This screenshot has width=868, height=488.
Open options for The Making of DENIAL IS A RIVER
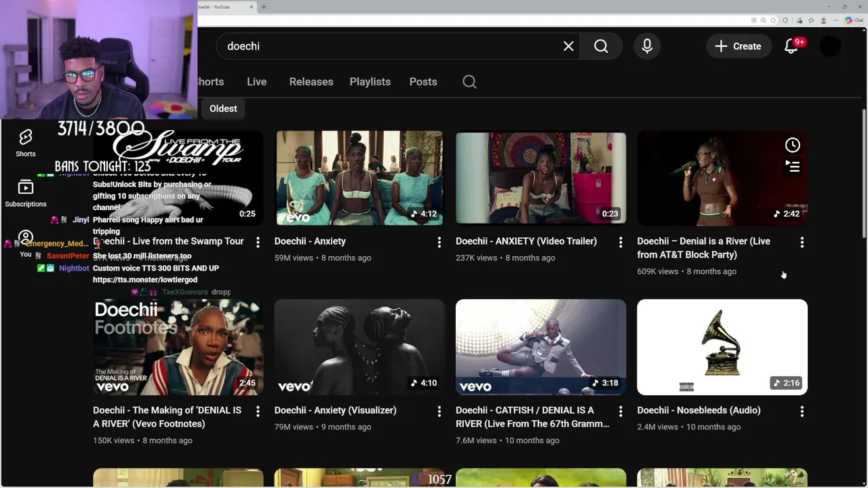coord(258,411)
